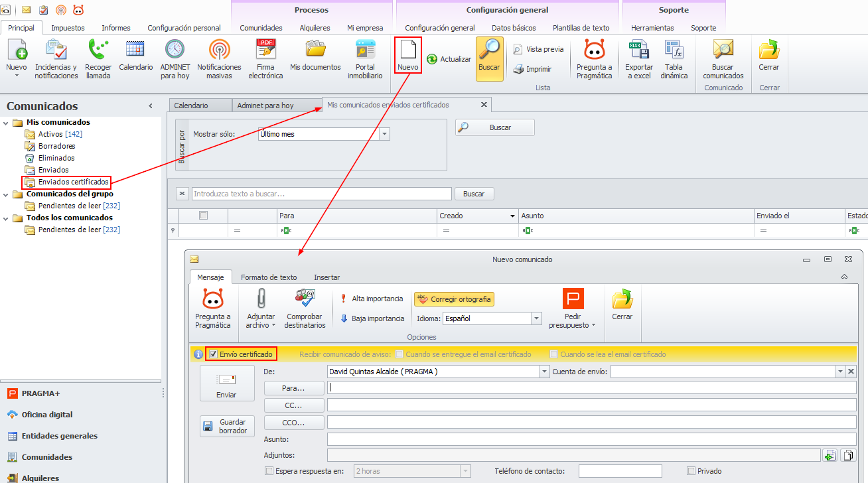This screenshot has width=868, height=483.
Task: Click Buscar next to the search text box
Action: (x=474, y=194)
